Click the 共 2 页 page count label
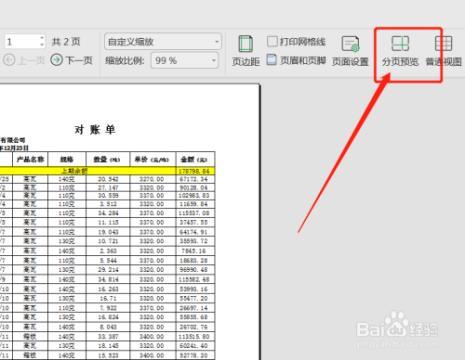Image resolution: width=465 pixels, height=360 pixels. click(x=66, y=42)
